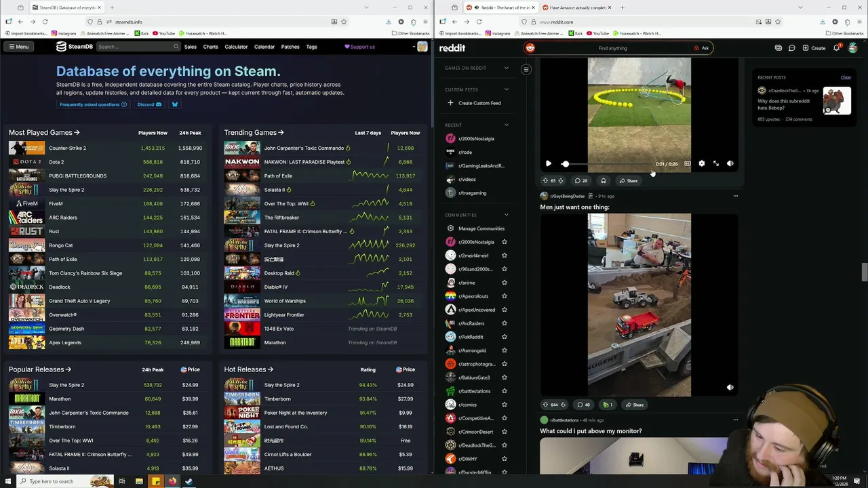This screenshot has width=868, height=488.
Task: Enter fullscreen on the Reddit video player
Action: pos(715,163)
